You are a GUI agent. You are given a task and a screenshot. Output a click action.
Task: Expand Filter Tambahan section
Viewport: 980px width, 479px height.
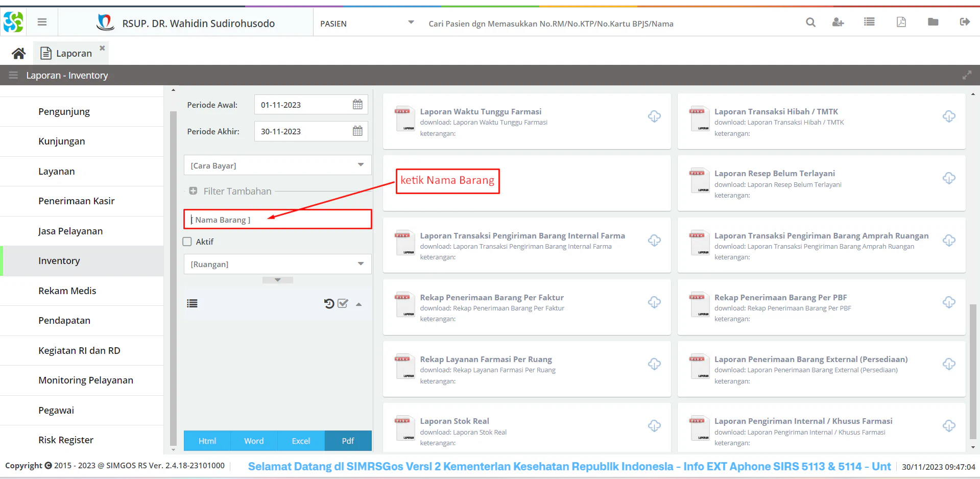(x=193, y=191)
